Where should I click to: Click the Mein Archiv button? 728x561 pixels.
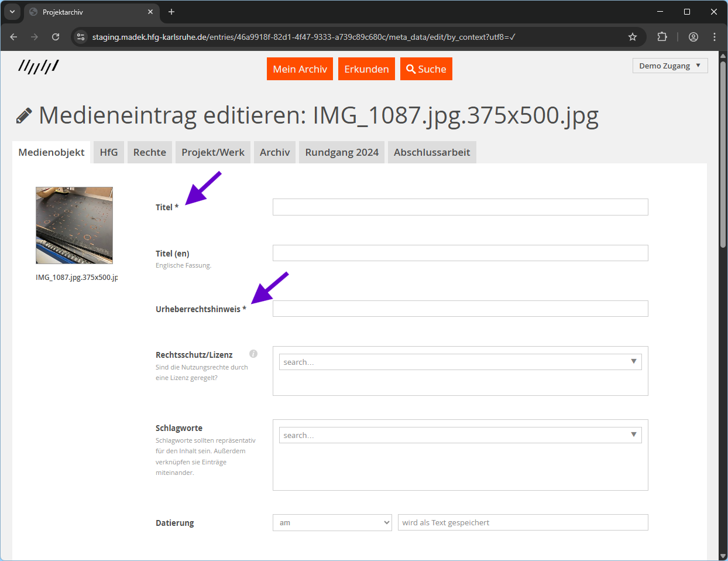point(300,69)
